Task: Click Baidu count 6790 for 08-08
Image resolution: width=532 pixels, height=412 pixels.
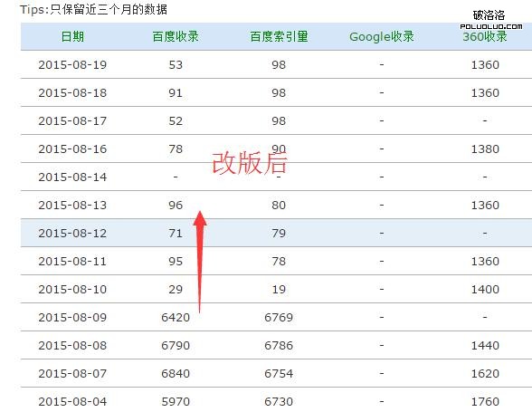Action: click(176, 345)
